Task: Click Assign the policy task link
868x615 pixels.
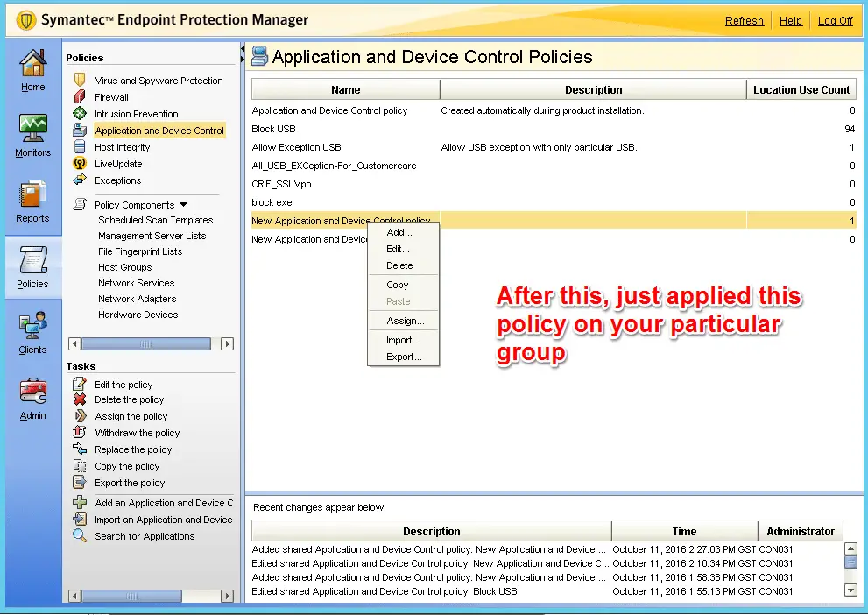Action: tap(131, 416)
